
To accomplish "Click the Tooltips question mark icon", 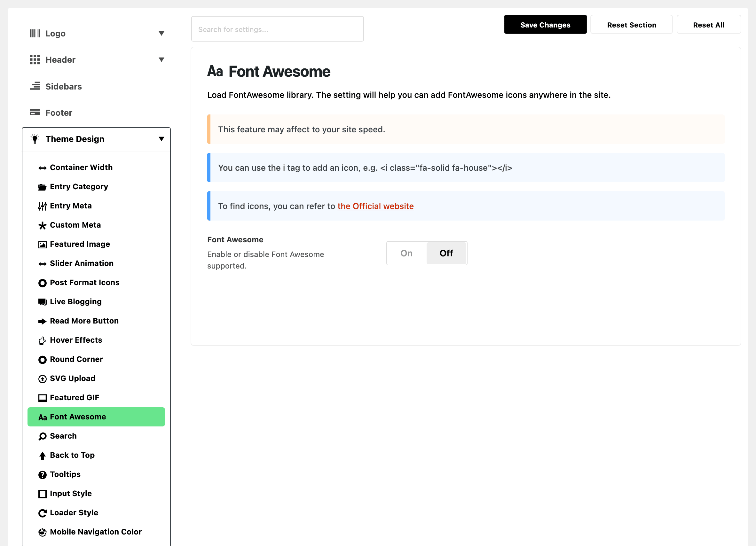I will (x=42, y=475).
